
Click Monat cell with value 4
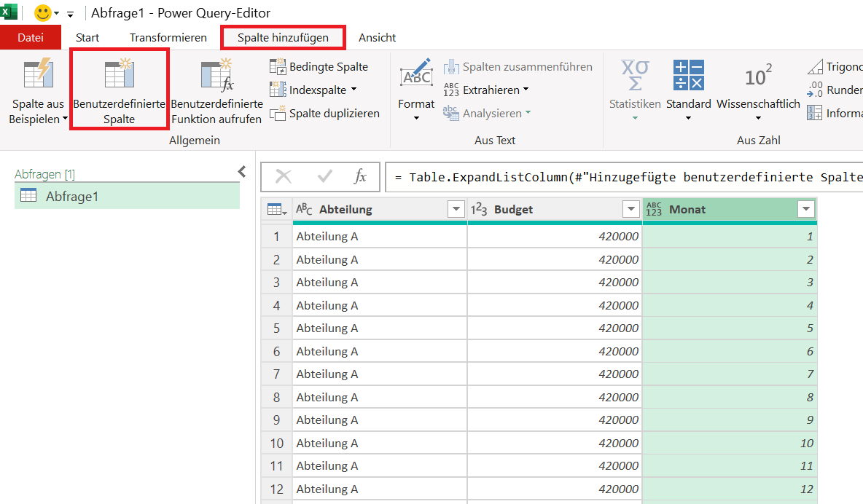[730, 305]
